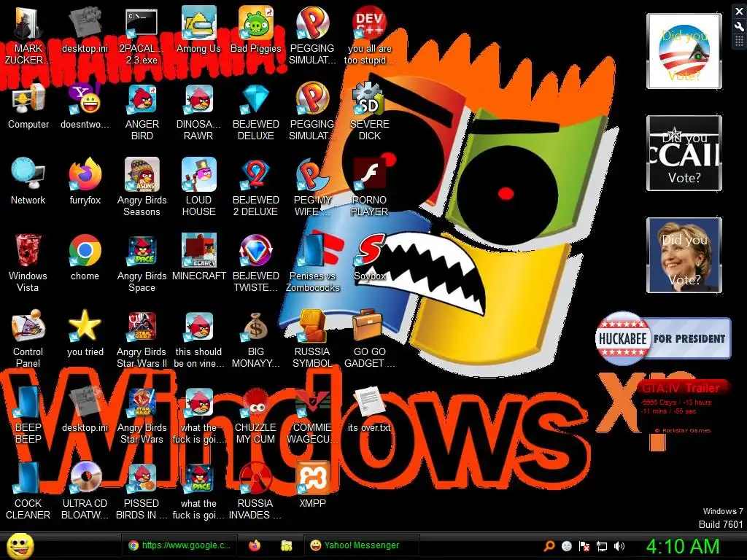Open the Firefox taskbar button
The height and width of the screenshot is (560, 747).
coord(255,545)
